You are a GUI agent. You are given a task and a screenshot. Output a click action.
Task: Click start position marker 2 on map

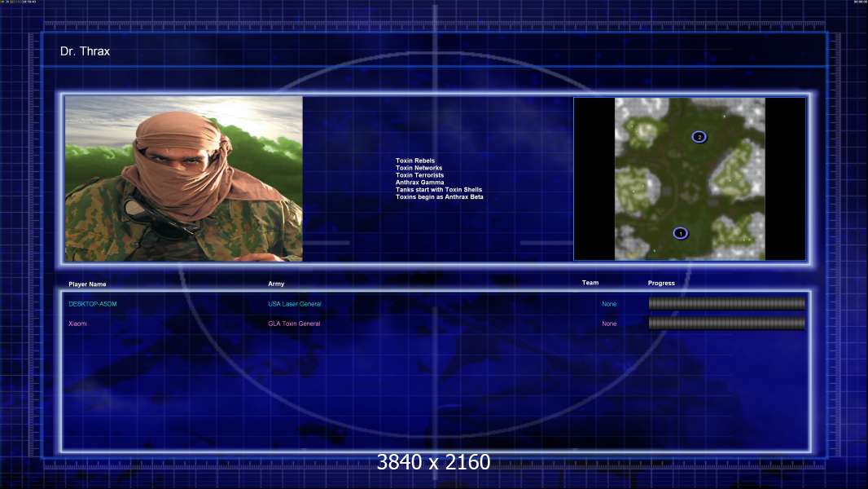[x=699, y=137]
